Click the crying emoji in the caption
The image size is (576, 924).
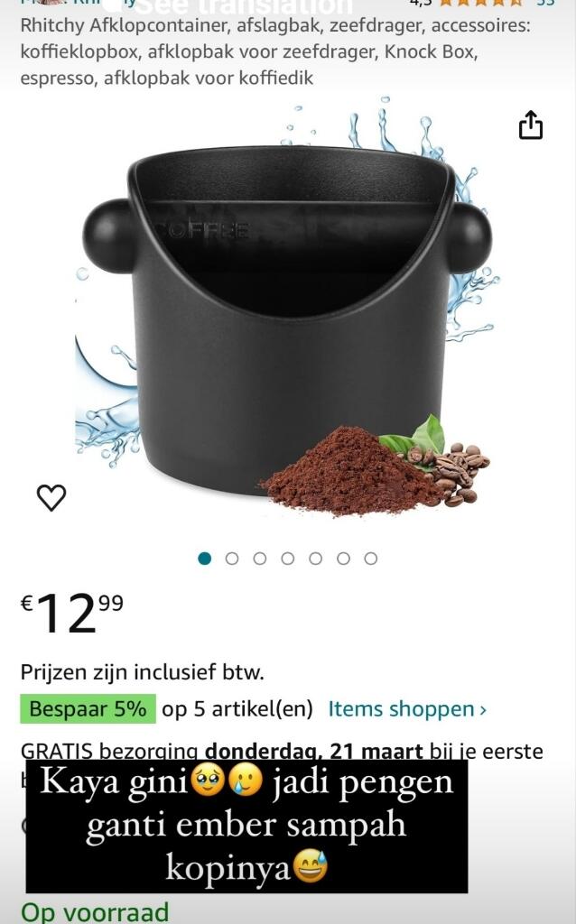pos(245,781)
